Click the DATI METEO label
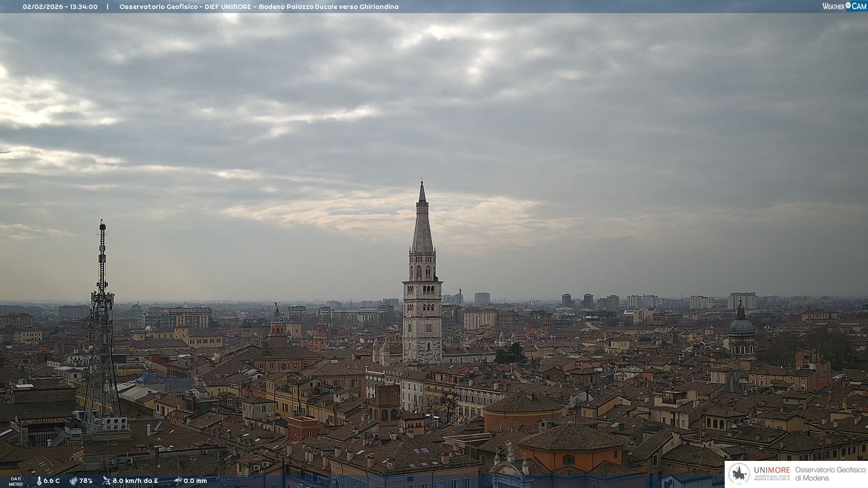 16,481
